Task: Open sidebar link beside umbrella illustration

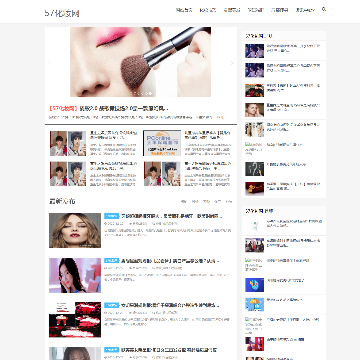Action: [x=285, y=300]
